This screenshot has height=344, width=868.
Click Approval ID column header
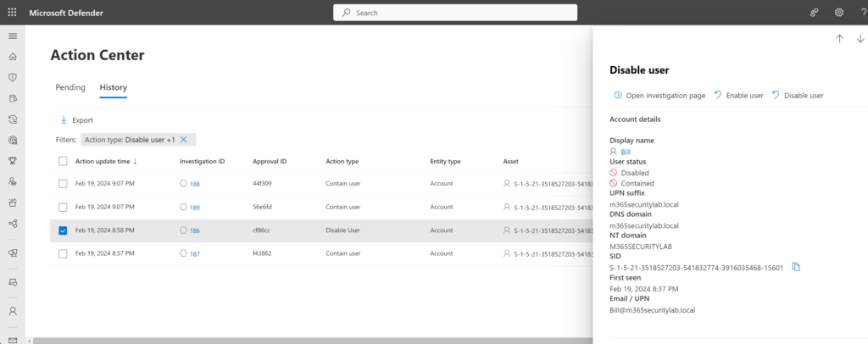270,162
